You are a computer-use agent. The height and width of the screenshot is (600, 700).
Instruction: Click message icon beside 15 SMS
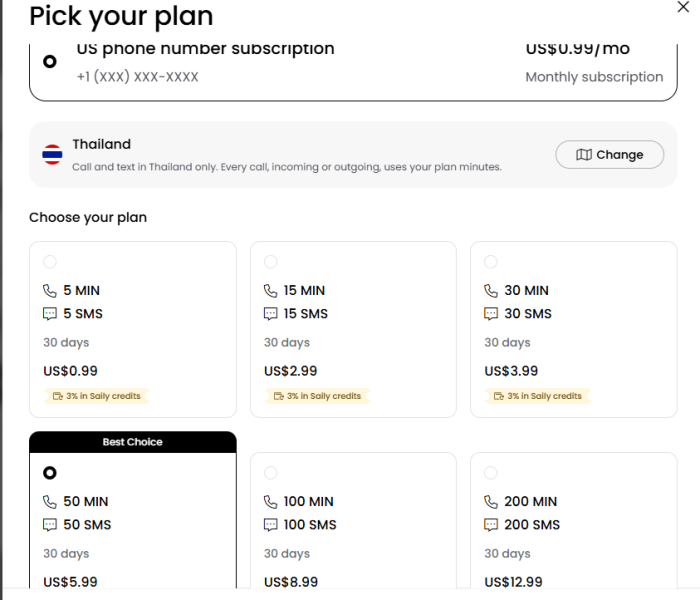pyautogui.click(x=270, y=314)
